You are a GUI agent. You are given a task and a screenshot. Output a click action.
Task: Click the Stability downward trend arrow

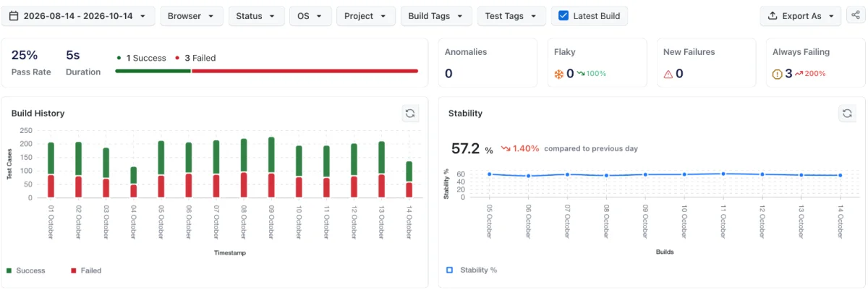pyautogui.click(x=506, y=148)
